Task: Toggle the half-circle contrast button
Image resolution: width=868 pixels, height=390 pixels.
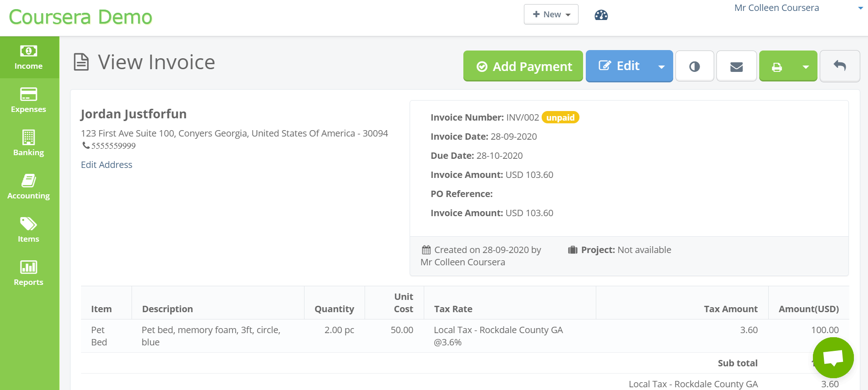Action: [695, 67]
